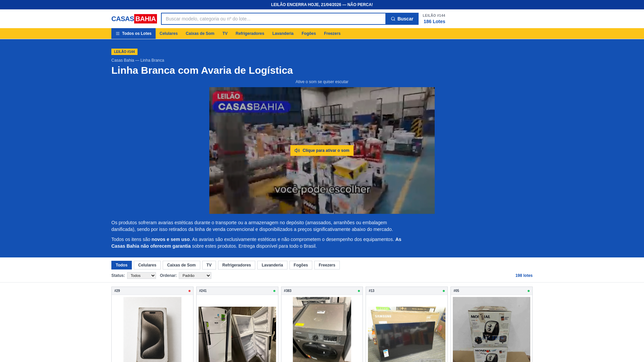Click the Casas Bahia logo
The height and width of the screenshot is (362, 644).
pos(134,19)
